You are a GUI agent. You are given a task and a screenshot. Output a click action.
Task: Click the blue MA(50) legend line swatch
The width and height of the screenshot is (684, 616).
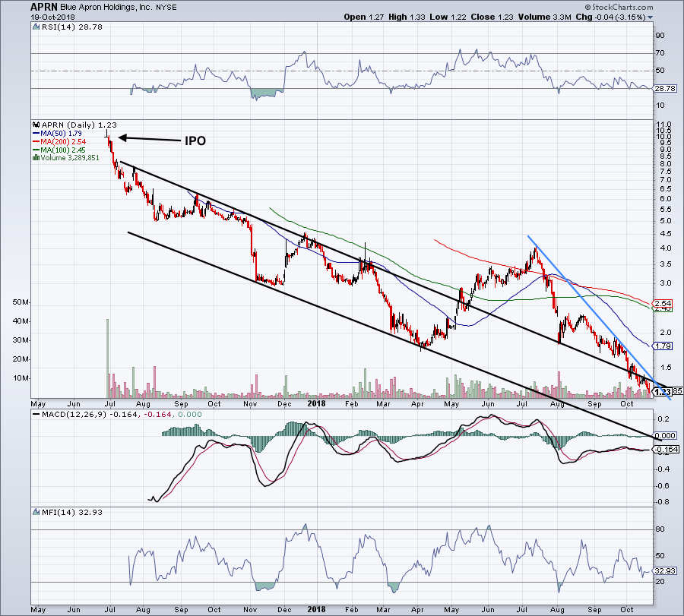pyautogui.click(x=36, y=134)
